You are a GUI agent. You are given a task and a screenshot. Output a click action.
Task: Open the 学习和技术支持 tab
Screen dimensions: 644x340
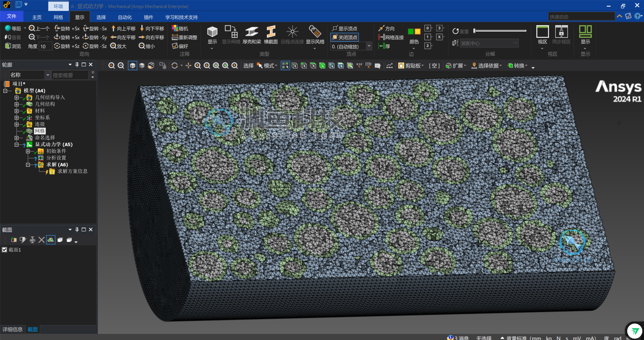[181, 17]
